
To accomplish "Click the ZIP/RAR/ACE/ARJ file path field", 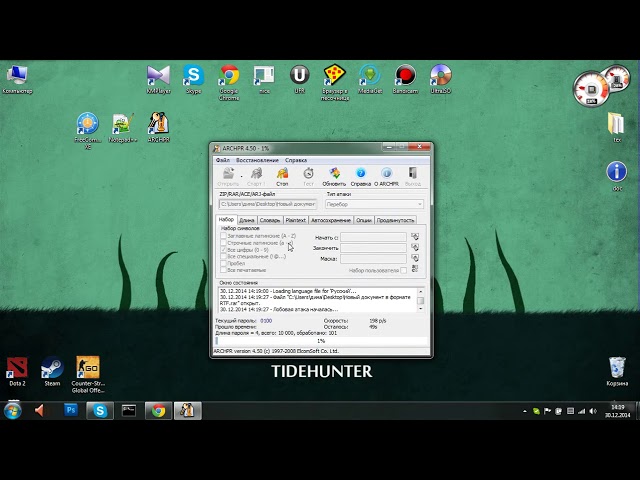I will point(268,204).
